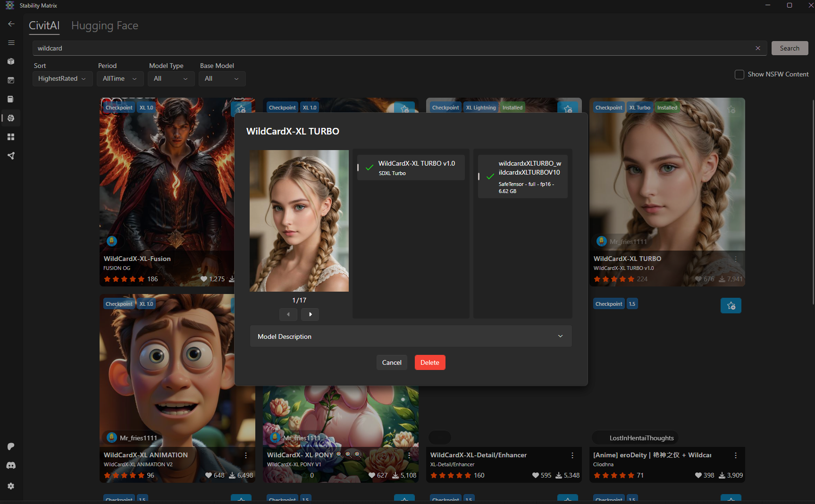Open options menu for WildCardX-XL ANIMATION card
Image resolution: width=815 pixels, height=504 pixels.
coord(246,455)
